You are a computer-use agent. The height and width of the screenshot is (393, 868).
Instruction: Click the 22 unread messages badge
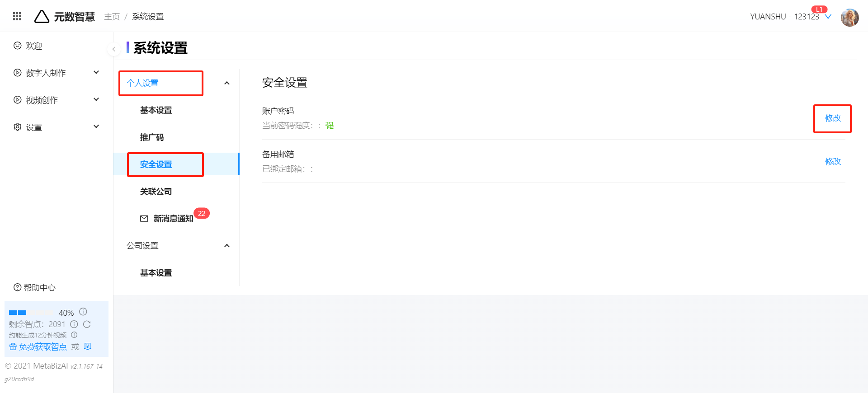pos(202,213)
